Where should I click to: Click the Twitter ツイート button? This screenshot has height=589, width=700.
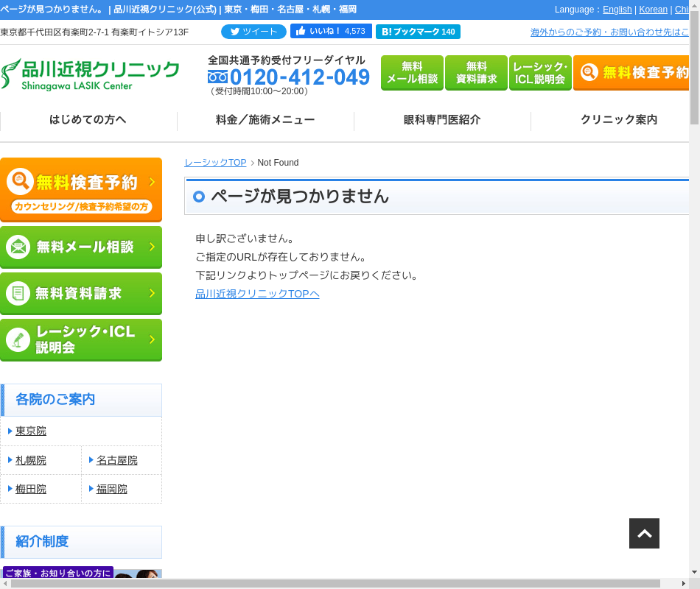(253, 32)
